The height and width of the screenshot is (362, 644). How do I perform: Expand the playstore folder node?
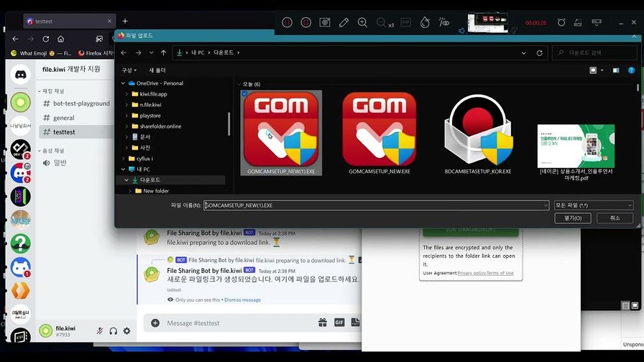126,116
